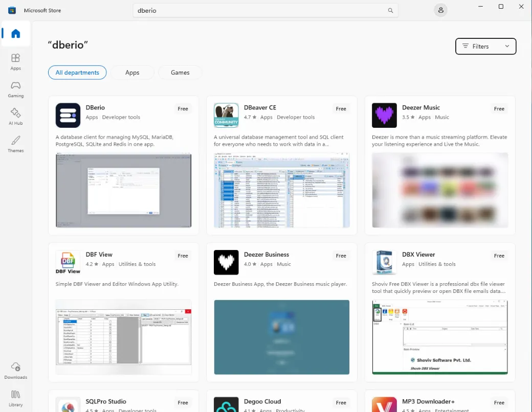Viewport: 532px width, 412px height.
Task: Click the Deezer Business white heart icon
Action: click(226, 262)
